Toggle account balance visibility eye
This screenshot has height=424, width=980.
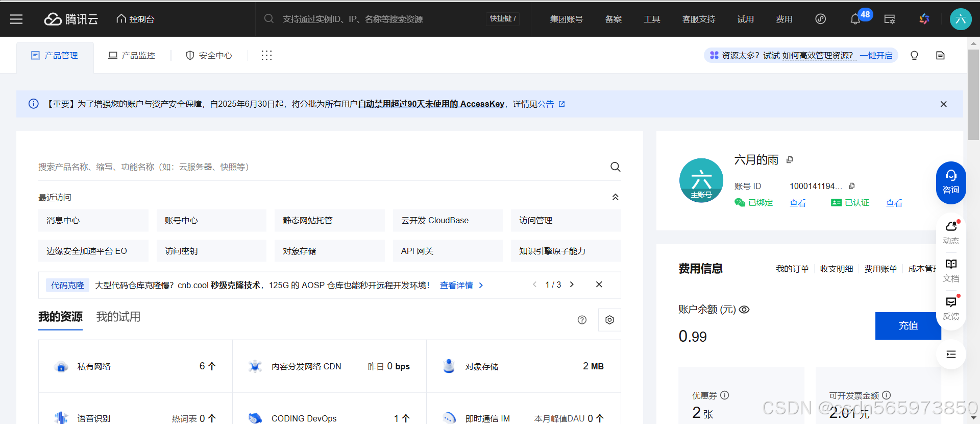744,310
